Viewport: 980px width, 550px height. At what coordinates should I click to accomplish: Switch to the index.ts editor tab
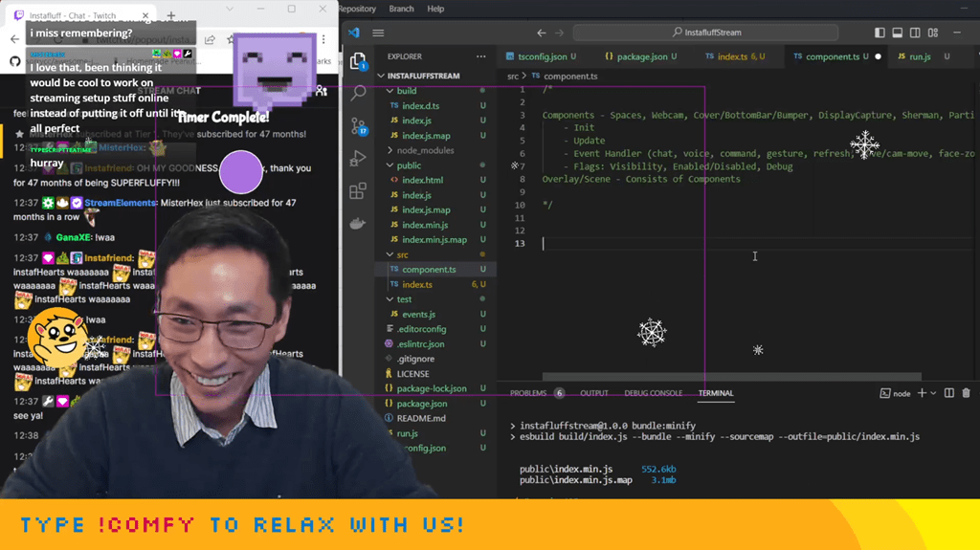pyautogui.click(x=735, y=56)
